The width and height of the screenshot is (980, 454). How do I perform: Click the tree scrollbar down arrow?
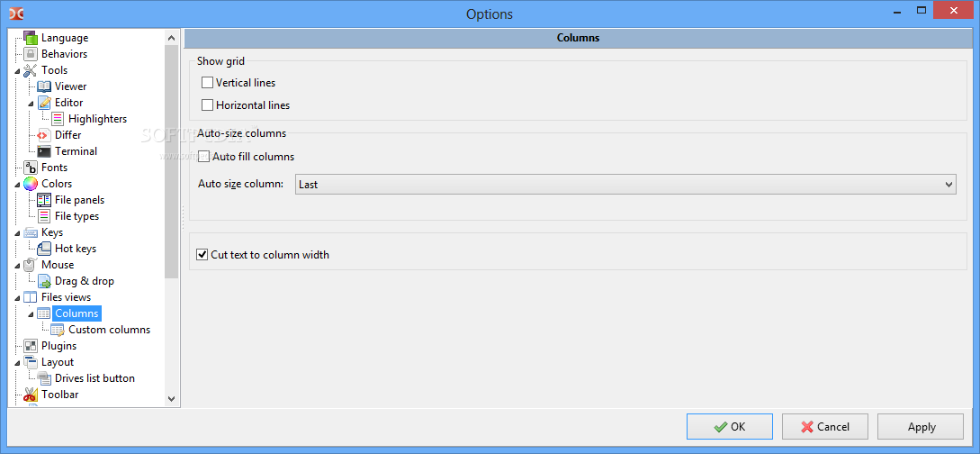tap(172, 398)
